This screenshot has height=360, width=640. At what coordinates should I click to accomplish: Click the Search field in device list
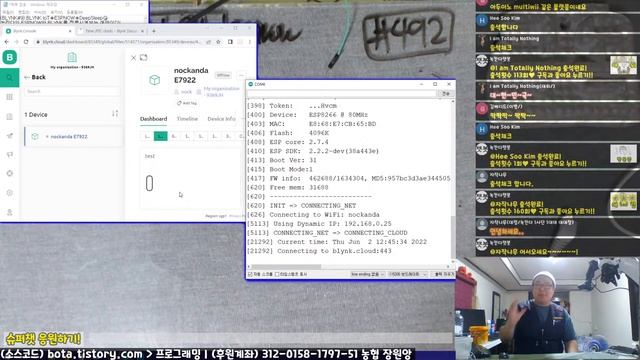[x=72, y=91]
